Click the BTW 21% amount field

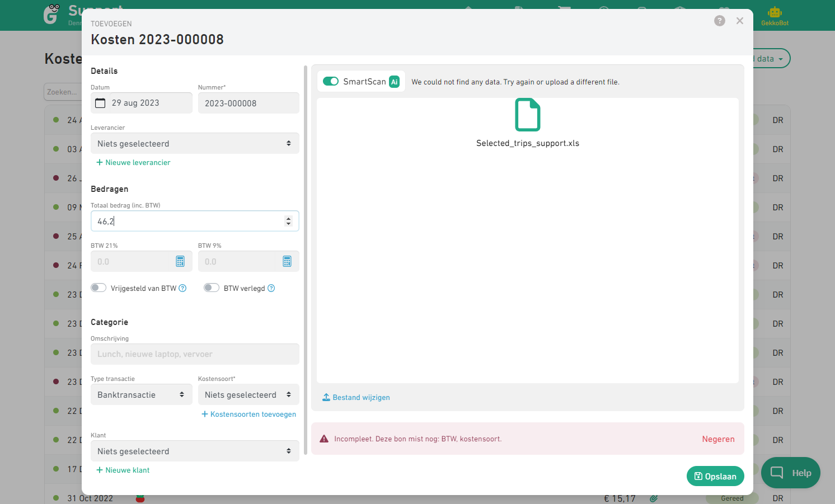pyautogui.click(x=142, y=261)
